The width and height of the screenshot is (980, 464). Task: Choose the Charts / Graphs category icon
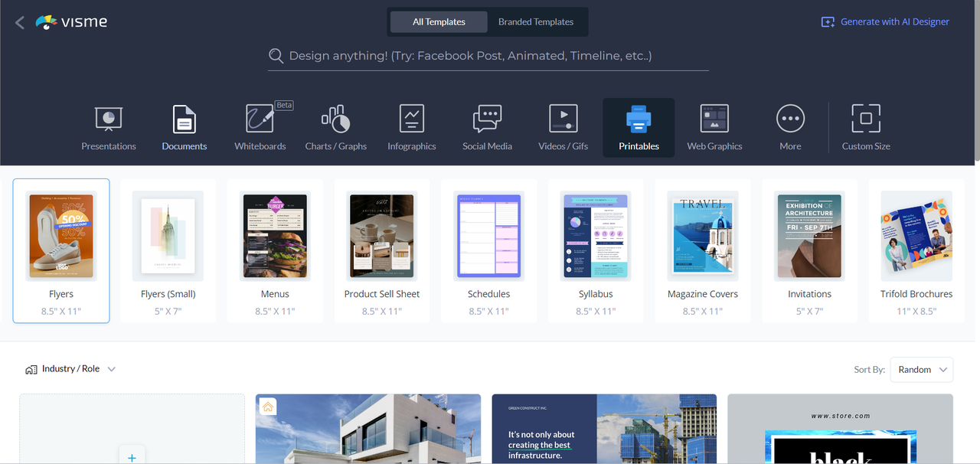[x=336, y=119]
